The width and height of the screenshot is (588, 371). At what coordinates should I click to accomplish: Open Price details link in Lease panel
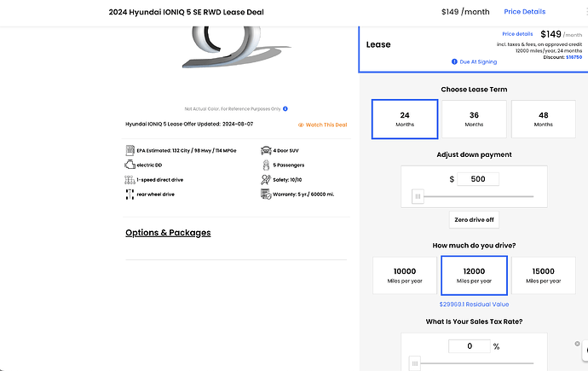point(517,34)
